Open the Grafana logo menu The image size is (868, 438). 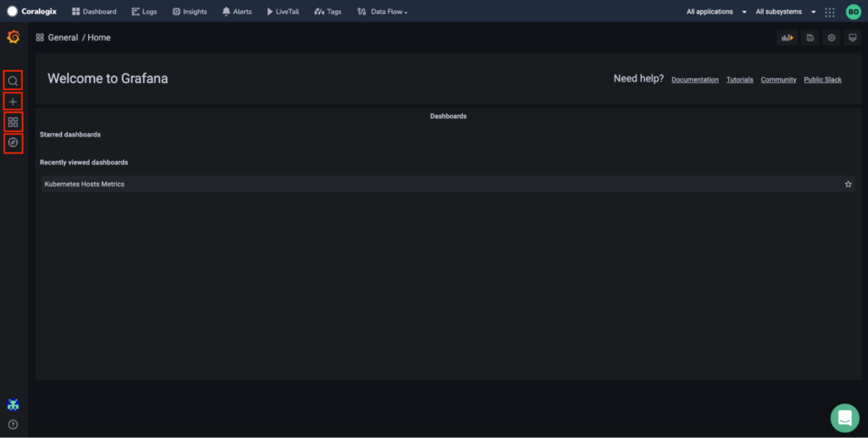coord(14,37)
